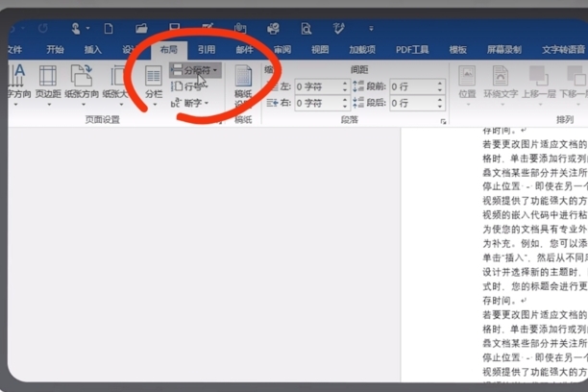588x392 pixels.
Task: Click the open folder icon
Action: point(141,29)
